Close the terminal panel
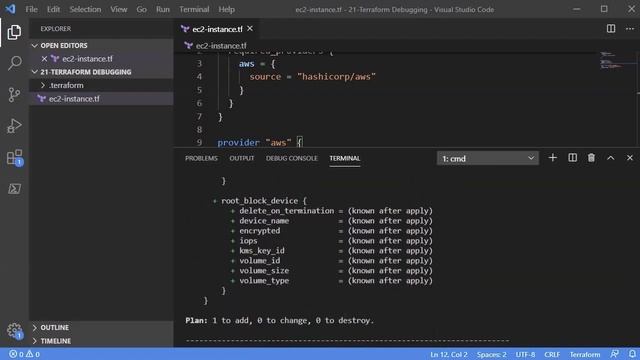Screen dimensions: 640x360 pyautogui.click(x=630, y=158)
